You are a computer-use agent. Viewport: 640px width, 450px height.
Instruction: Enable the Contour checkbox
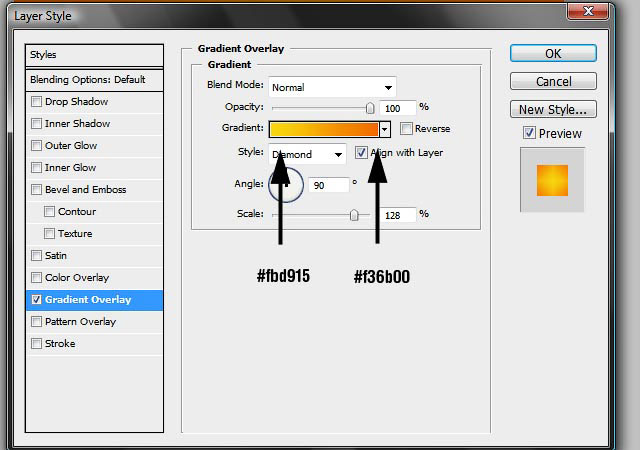(49, 212)
